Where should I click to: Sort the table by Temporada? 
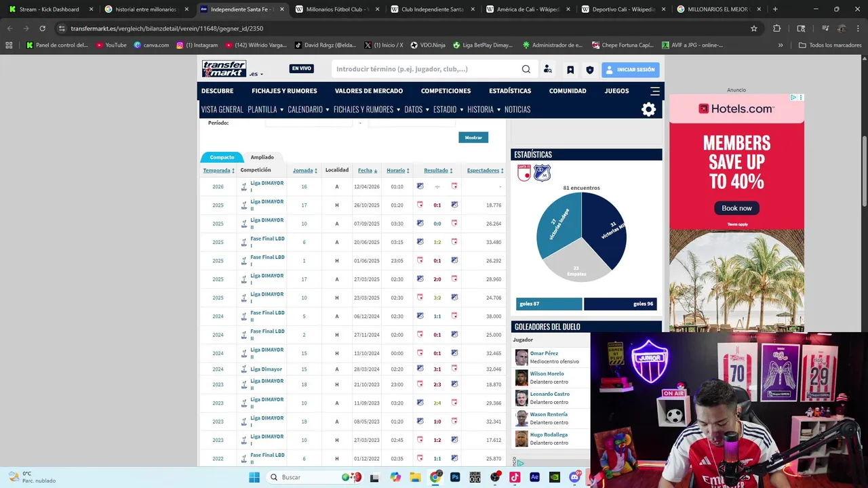218,170
